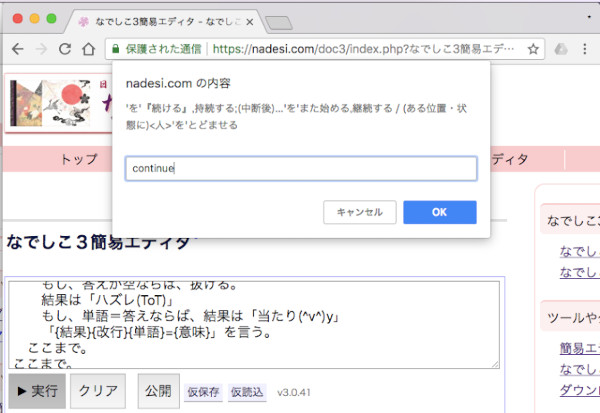The image size is (600, 413).
Task: Click the dialog title nadesi.com の内容
Action: 178,83
